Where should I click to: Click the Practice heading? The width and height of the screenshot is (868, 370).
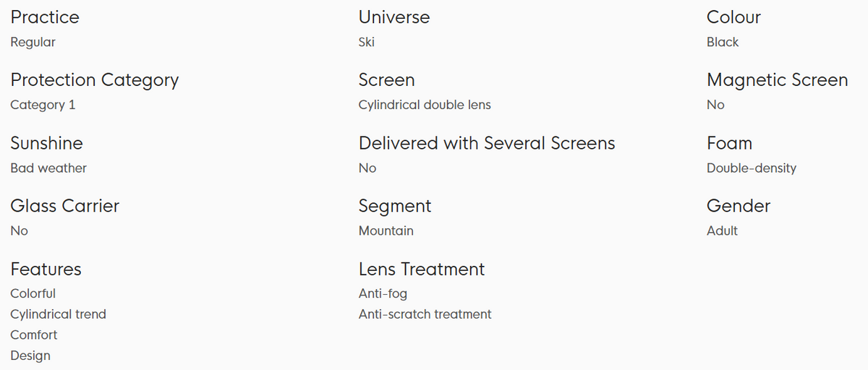pos(45,17)
